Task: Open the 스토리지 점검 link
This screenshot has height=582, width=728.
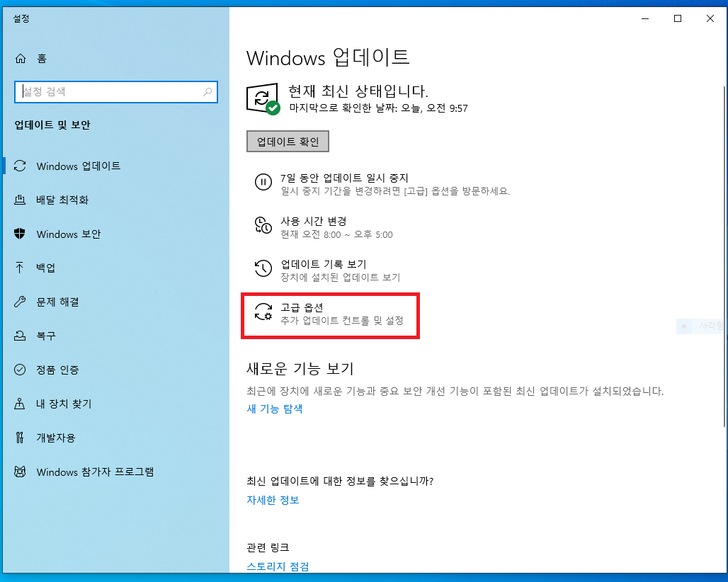Action: (x=278, y=566)
